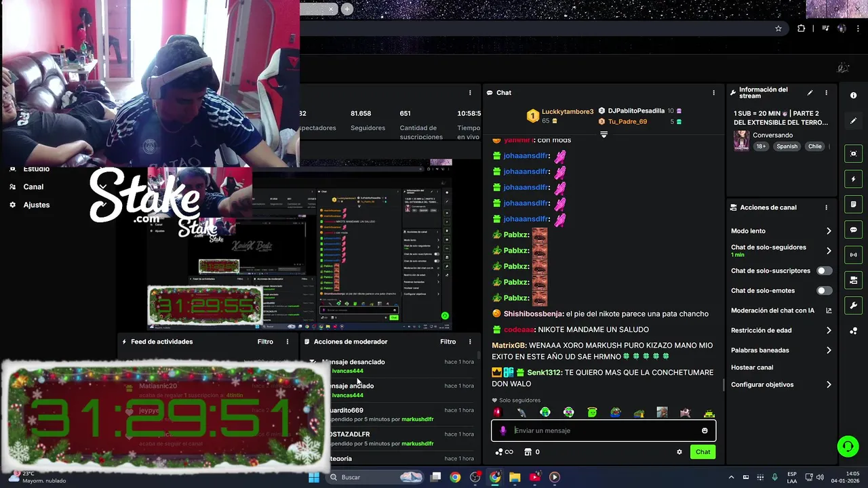Click Tu_Padre_69 in chat leaderboard
Screen dimensions: 868x488
coord(627,122)
